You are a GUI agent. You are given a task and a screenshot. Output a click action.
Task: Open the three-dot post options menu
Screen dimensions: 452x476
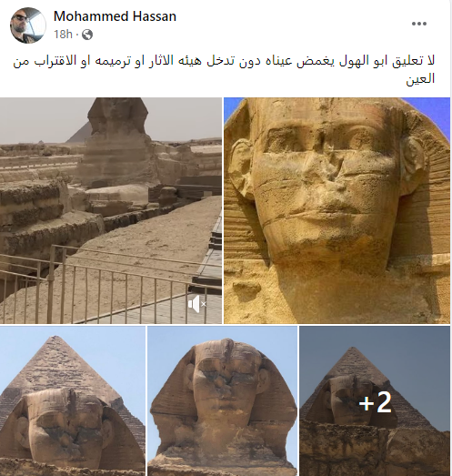click(419, 24)
